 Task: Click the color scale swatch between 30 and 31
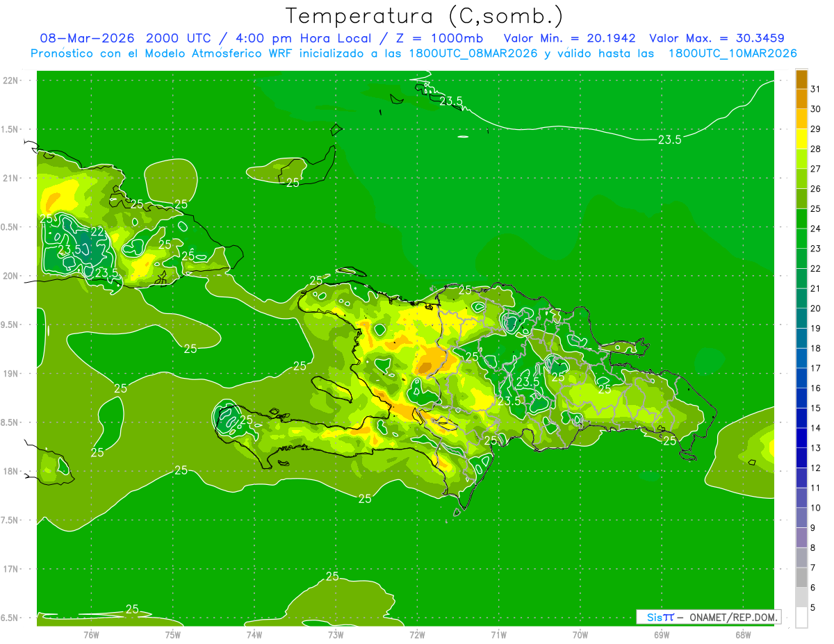pyautogui.click(x=801, y=99)
